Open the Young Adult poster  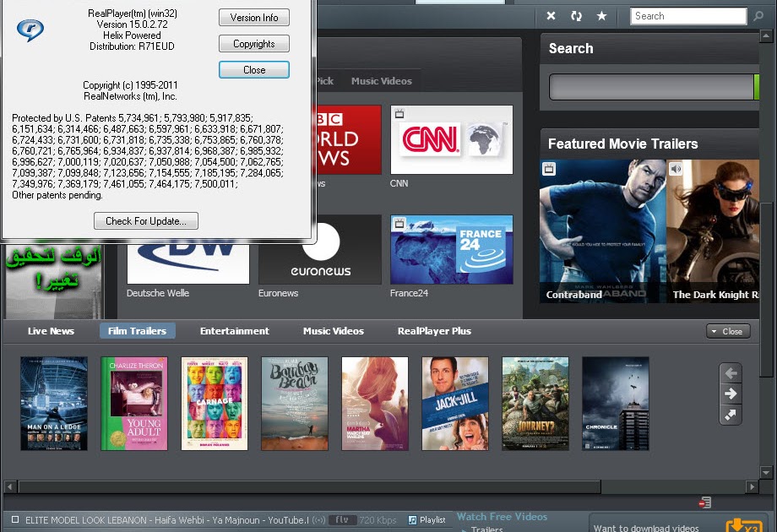point(134,404)
